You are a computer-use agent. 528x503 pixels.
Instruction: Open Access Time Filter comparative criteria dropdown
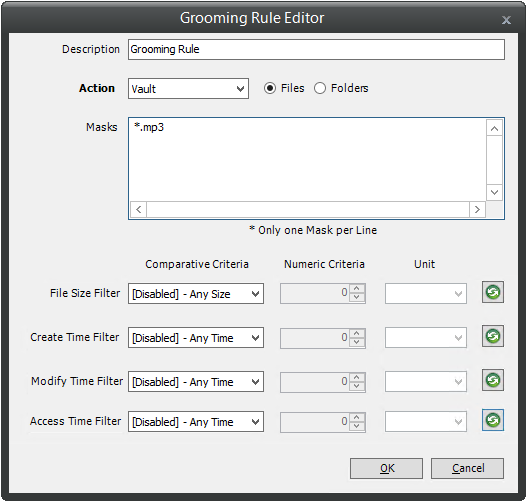coord(196,422)
